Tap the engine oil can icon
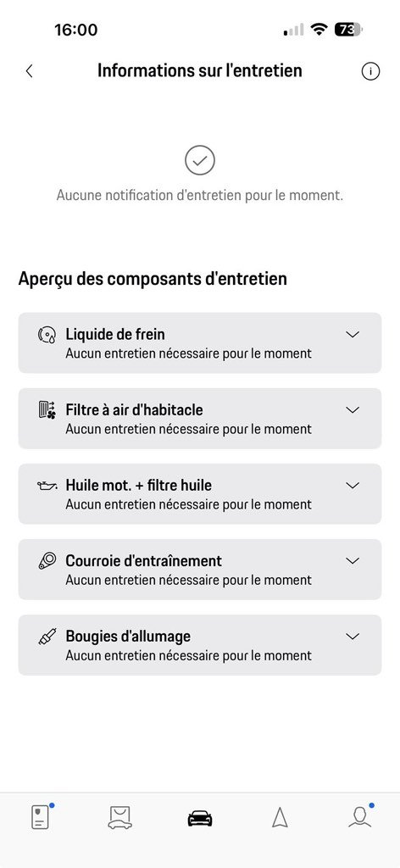Screen dimensions: 400x868 (x=47, y=486)
